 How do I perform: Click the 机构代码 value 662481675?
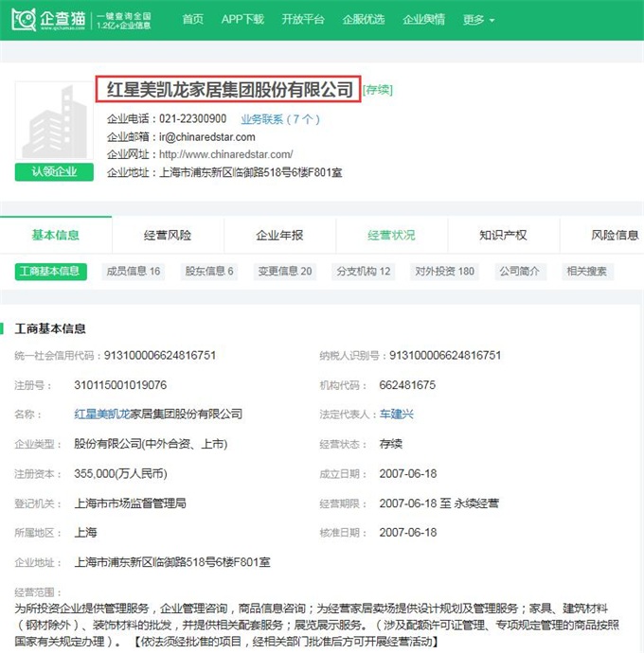(x=407, y=385)
